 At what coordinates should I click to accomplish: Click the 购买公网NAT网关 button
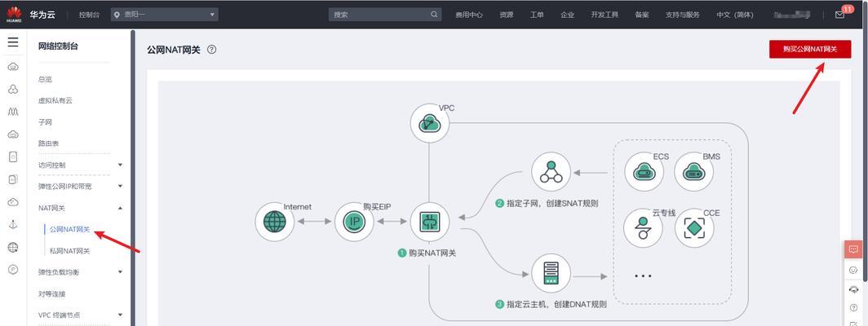pyautogui.click(x=810, y=49)
